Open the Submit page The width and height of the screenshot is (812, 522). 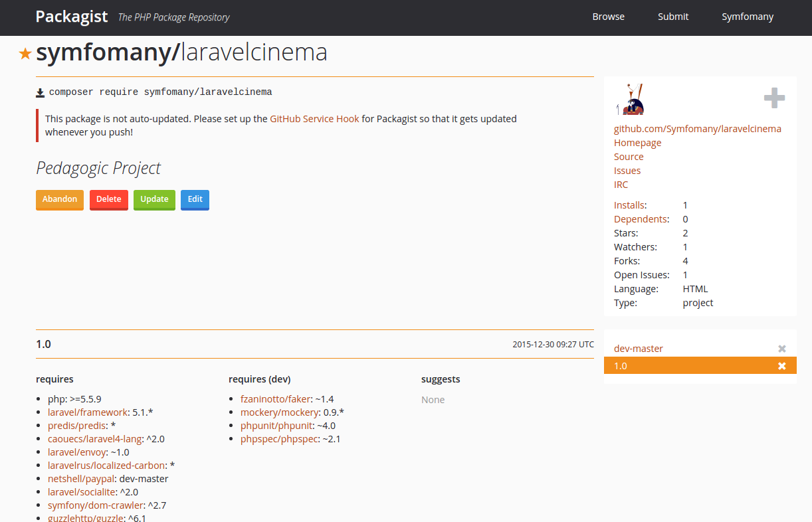(673, 17)
